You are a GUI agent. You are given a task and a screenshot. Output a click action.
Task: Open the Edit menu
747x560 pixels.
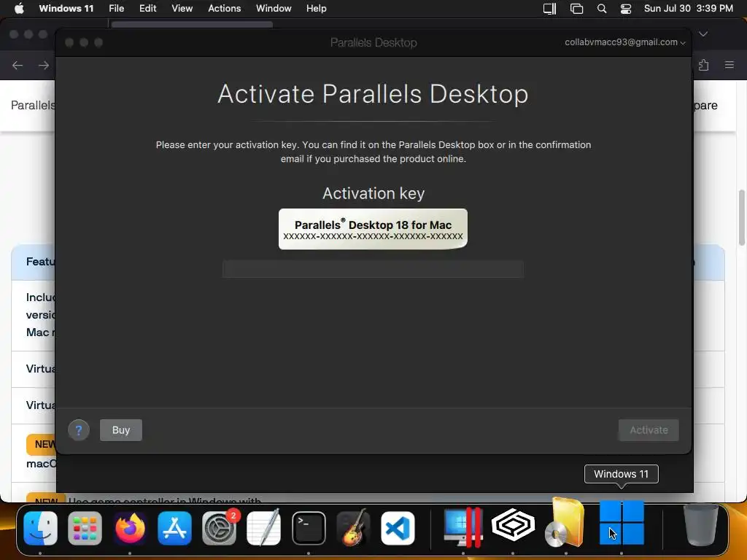147,9
